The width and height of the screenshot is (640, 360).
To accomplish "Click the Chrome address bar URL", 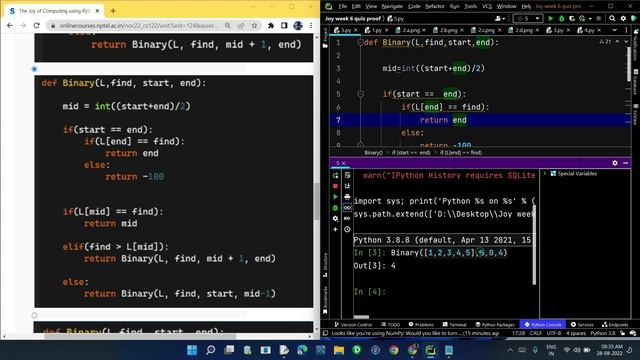I will [x=139, y=25].
